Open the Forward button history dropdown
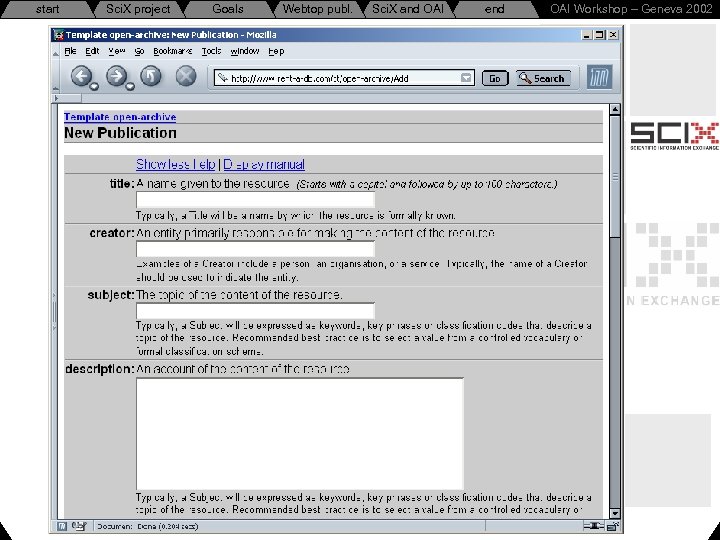Image resolution: width=720 pixels, height=540 pixels. [130, 86]
